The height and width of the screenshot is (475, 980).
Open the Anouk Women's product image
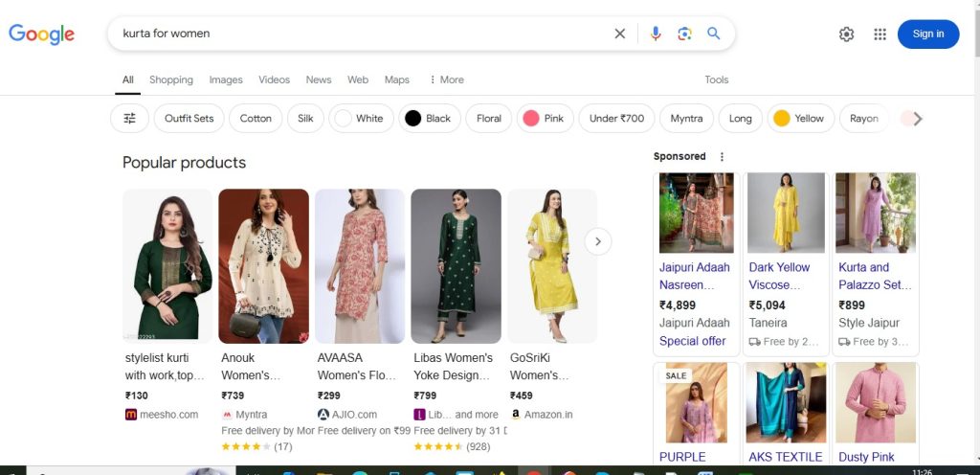tap(264, 265)
